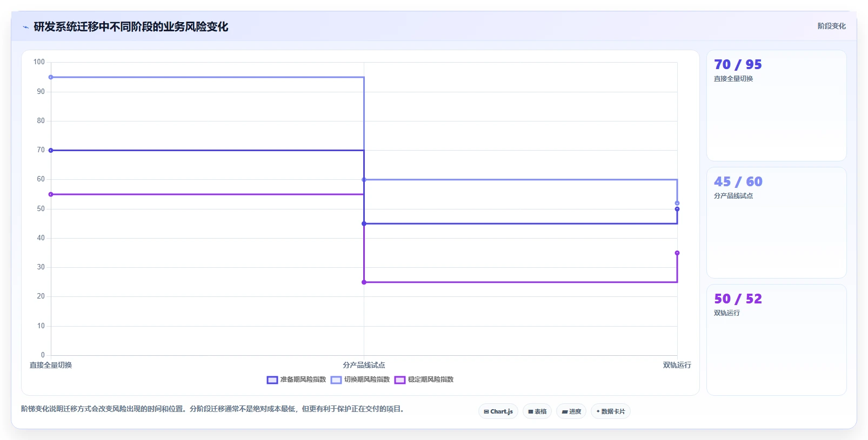Click the Chart.js tag button

click(x=498, y=411)
